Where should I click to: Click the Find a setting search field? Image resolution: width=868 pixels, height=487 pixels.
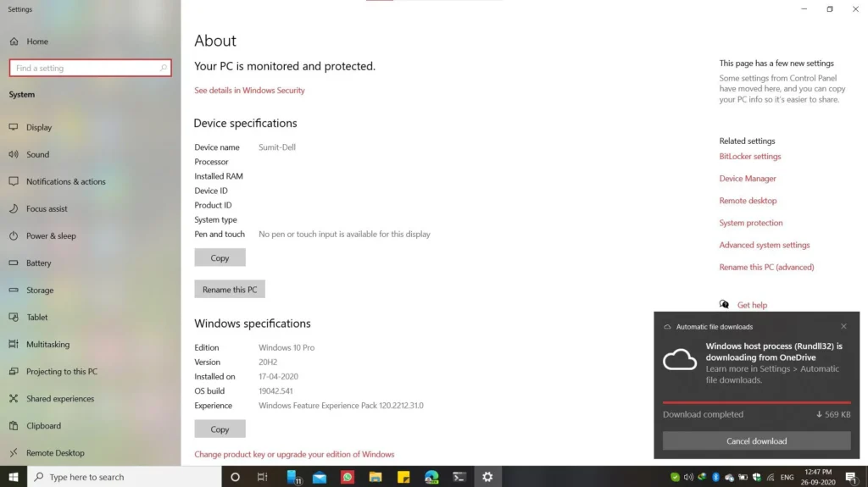click(x=90, y=68)
